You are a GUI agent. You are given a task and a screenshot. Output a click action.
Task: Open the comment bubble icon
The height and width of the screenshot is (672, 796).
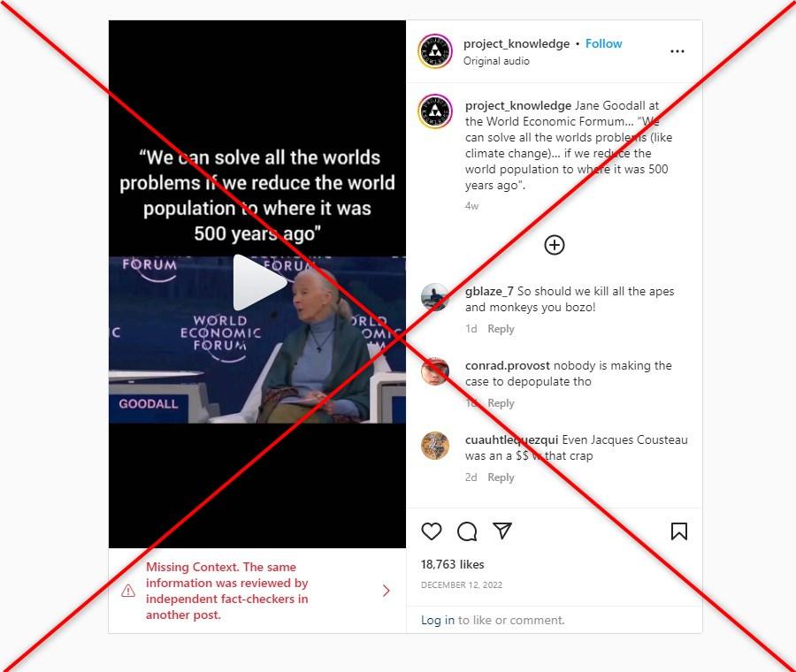pyautogui.click(x=466, y=531)
